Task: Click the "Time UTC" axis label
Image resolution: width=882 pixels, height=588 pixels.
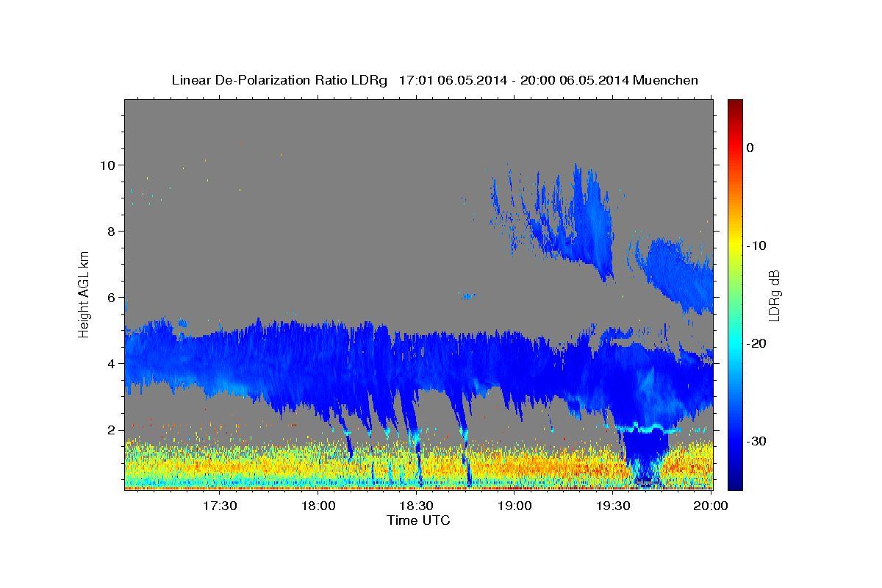Action: coord(418,520)
